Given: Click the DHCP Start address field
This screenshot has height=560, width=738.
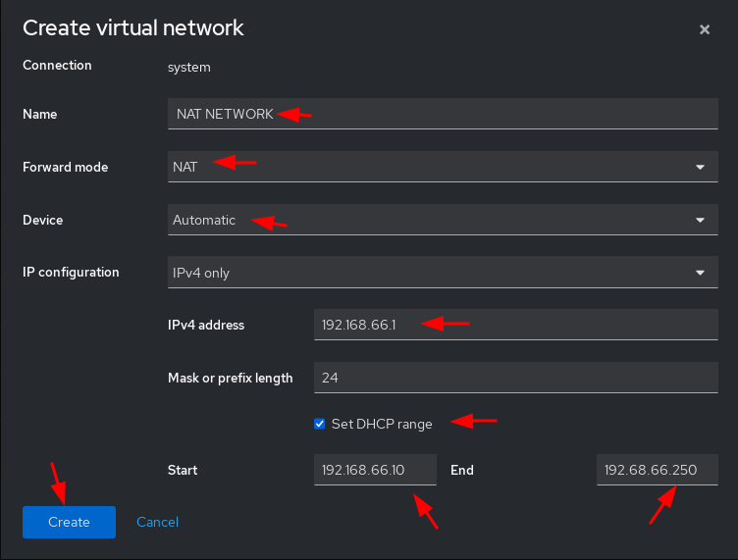Looking at the screenshot, I should [x=375, y=470].
